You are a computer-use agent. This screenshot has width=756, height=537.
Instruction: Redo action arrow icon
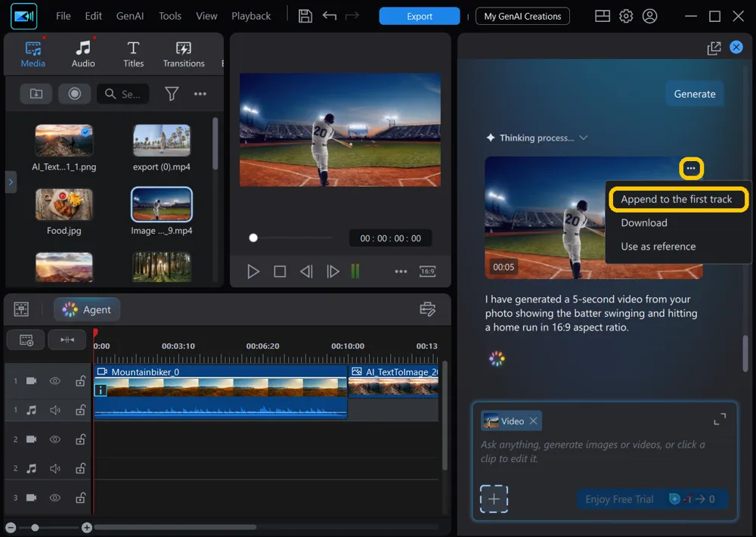click(x=352, y=17)
